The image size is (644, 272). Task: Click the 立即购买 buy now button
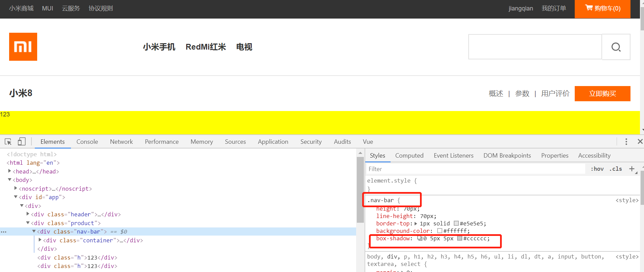click(602, 93)
